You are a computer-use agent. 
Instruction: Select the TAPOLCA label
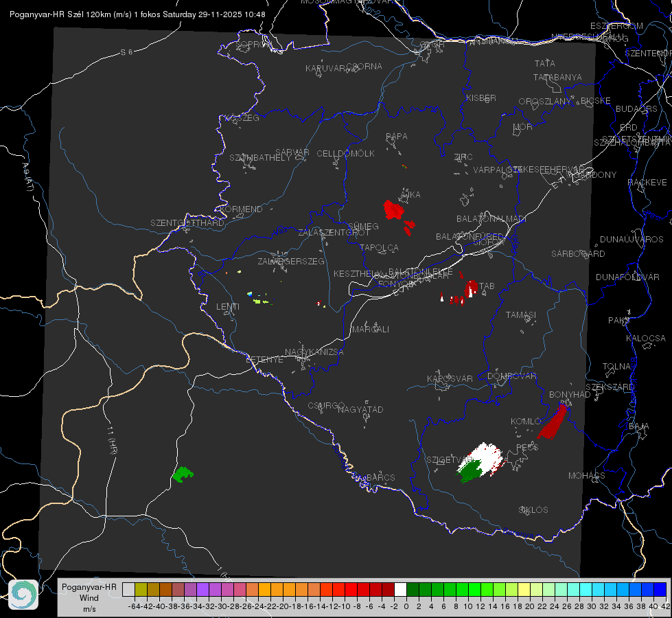[379, 248]
